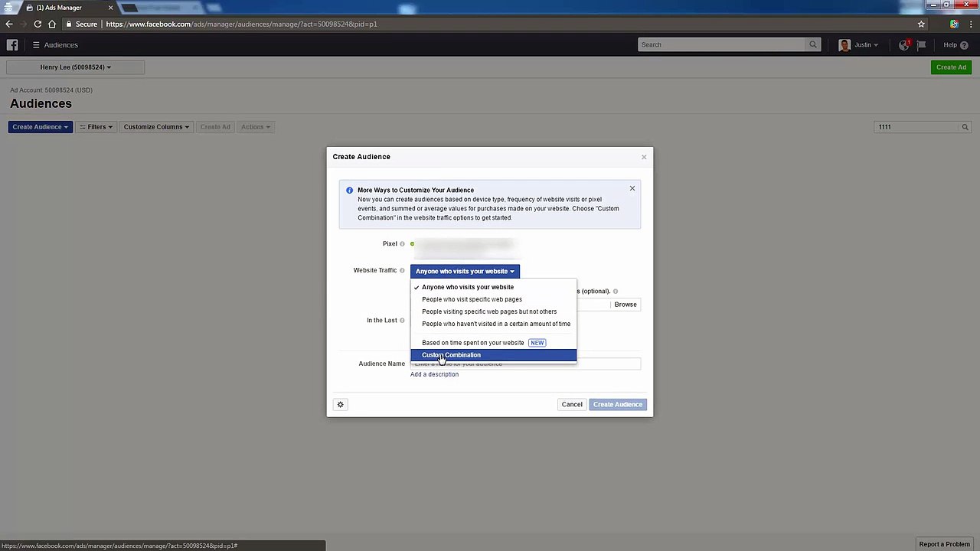Click the top bar search magnifier icon

point(813,44)
